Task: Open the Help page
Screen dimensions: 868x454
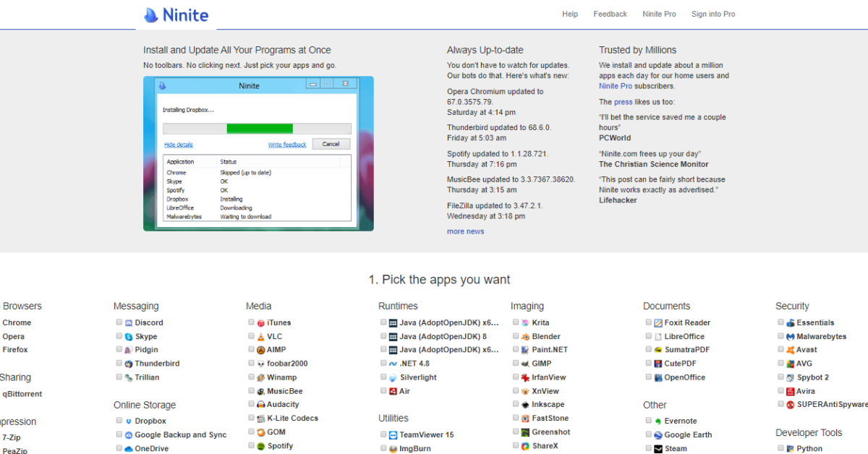Action: coord(570,14)
